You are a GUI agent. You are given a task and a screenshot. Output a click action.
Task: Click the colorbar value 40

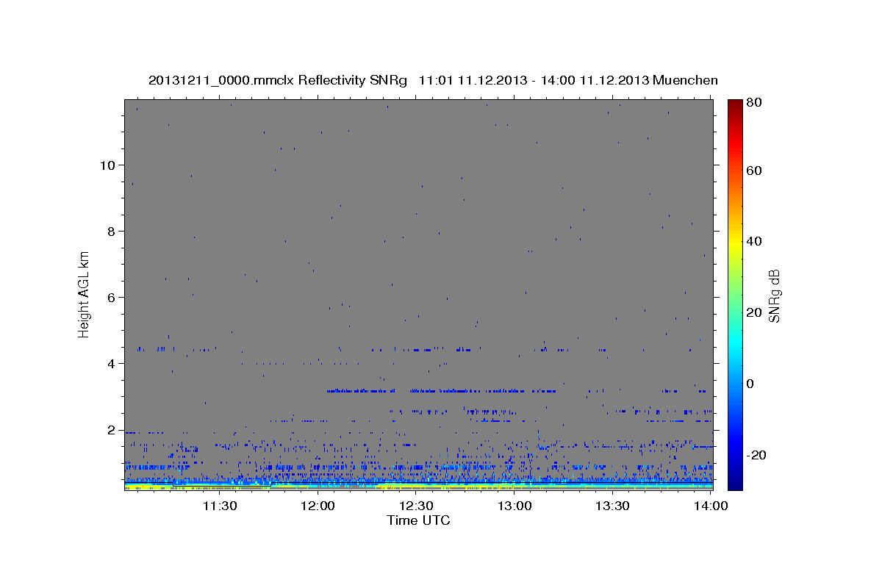pyautogui.click(x=753, y=241)
